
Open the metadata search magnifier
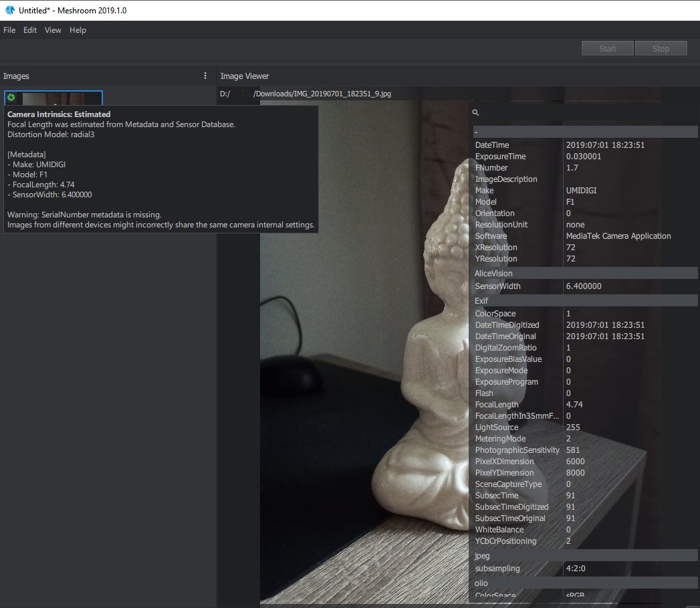click(x=475, y=112)
